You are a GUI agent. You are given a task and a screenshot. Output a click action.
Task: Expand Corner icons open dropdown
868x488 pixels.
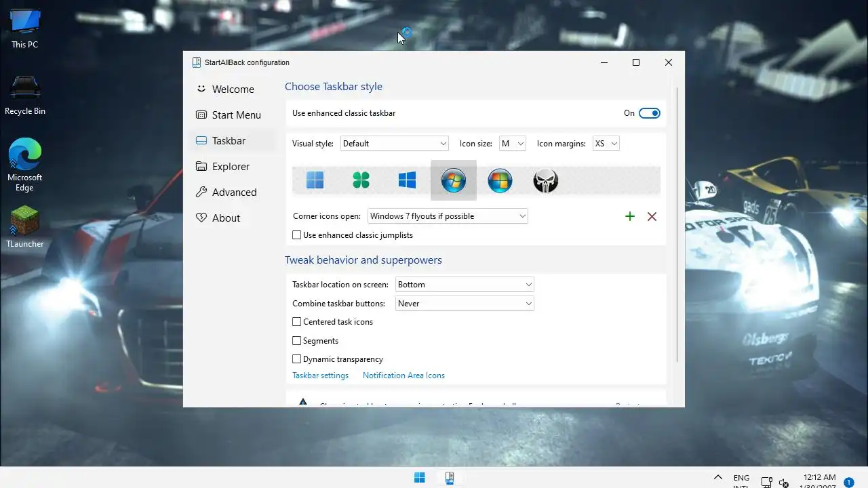(448, 216)
